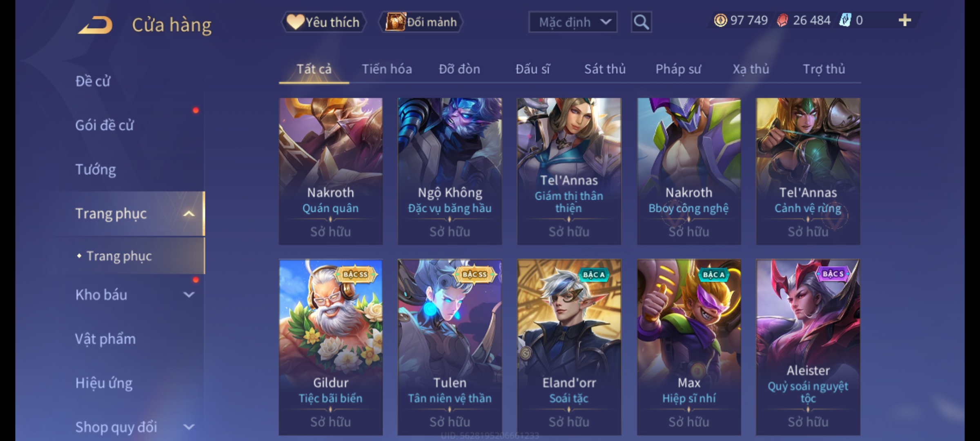The width and height of the screenshot is (980, 441).
Task: Tap the blue voucher currency icon
Action: pyautogui.click(x=844, y=20)
